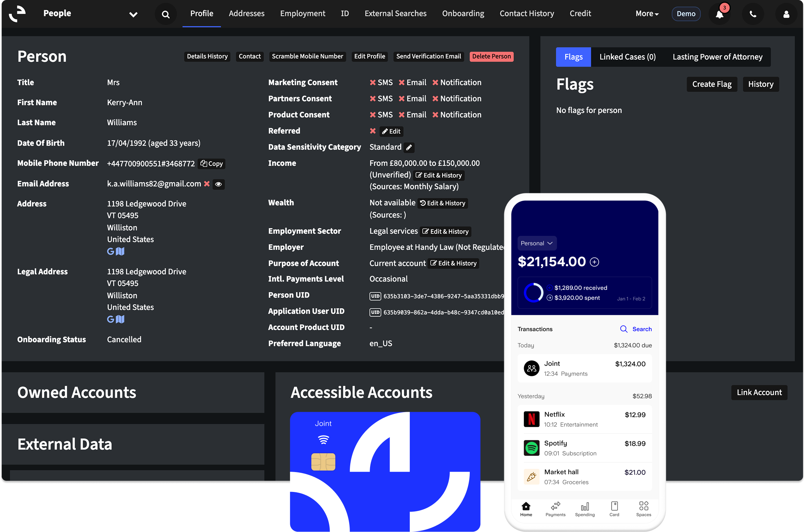Toggle Product Consent Notification option
805x532 pixels.
tap(457, 115)
